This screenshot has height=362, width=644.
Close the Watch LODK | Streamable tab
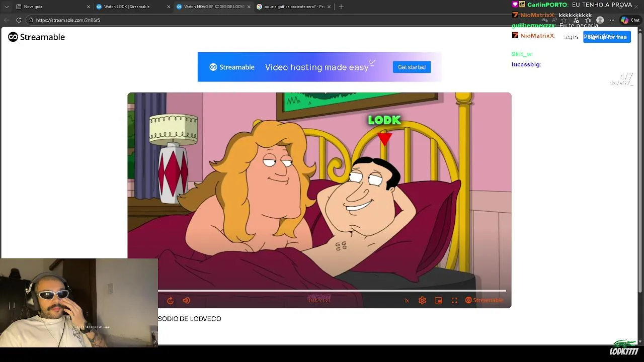coord(168,7)
